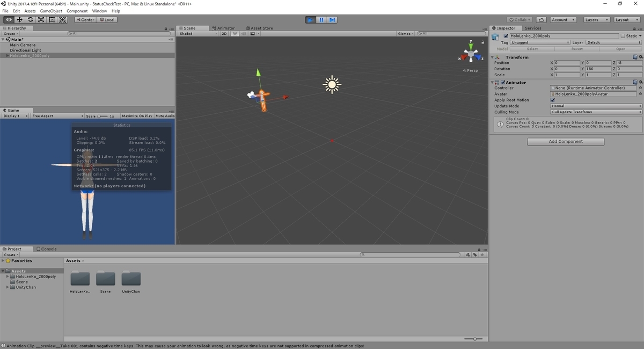Collapse the Transform component foldout
644x349 pixels.
[492, 57]
